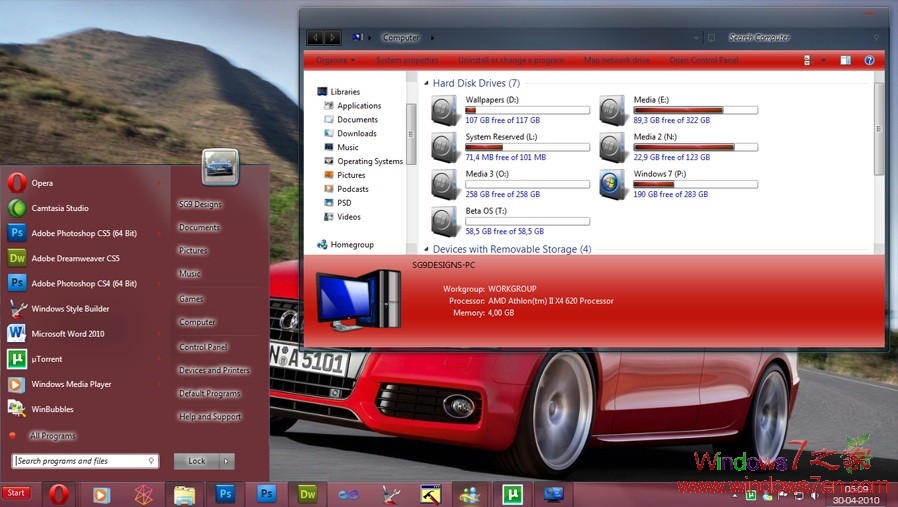The height and width of the screenshot is (507, 898).
Task: Go forward in the Explorer window
Action: [332, 38]
